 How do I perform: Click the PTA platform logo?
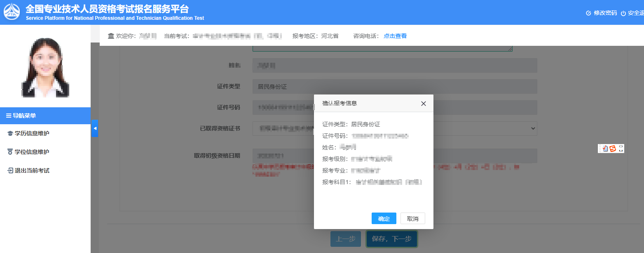click(x=12, y=12)
